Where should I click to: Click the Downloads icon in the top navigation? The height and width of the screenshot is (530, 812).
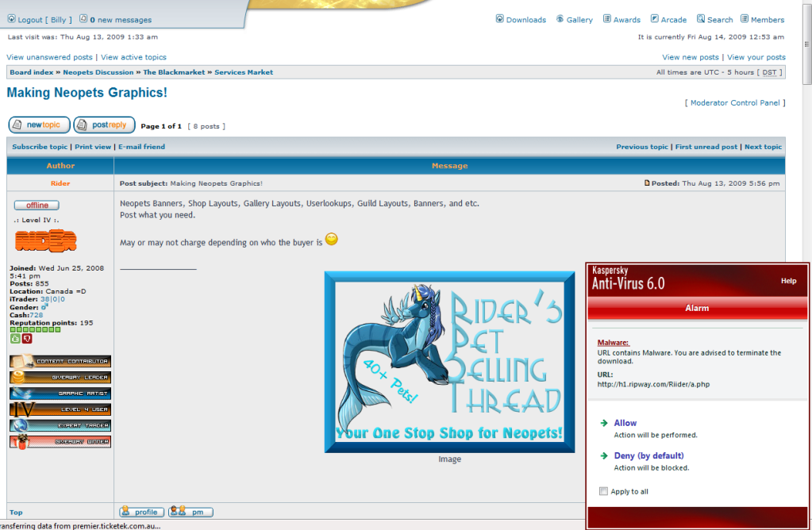pos(500,19)
